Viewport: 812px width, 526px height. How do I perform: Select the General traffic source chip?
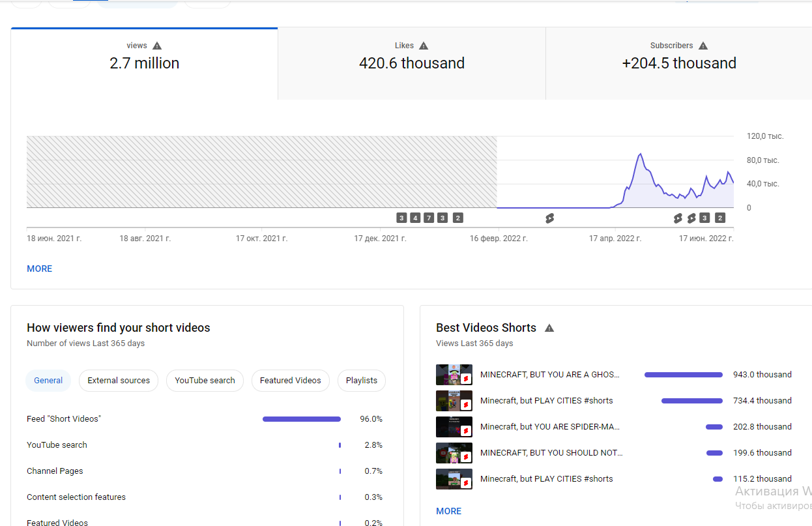(x=48, y=381)
